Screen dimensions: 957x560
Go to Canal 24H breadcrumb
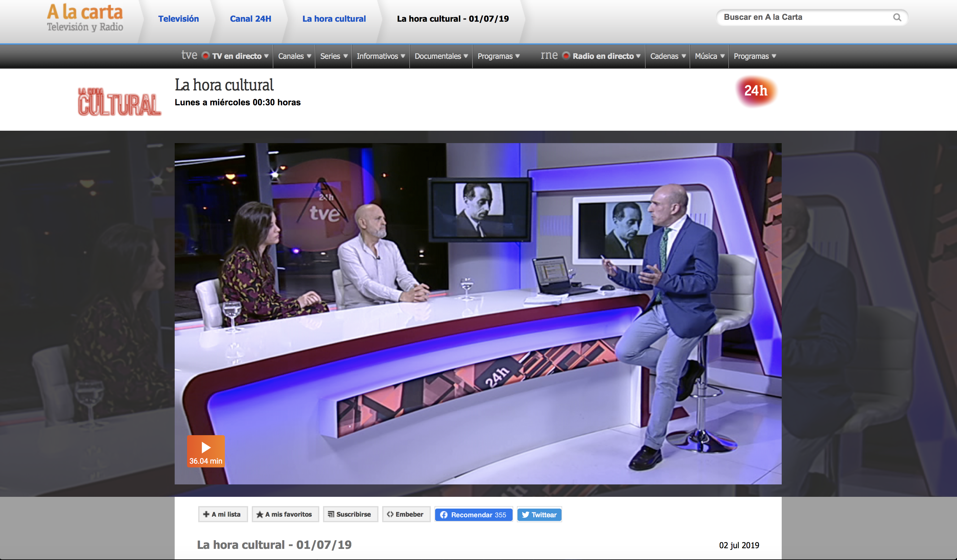[x=251, y=19]
